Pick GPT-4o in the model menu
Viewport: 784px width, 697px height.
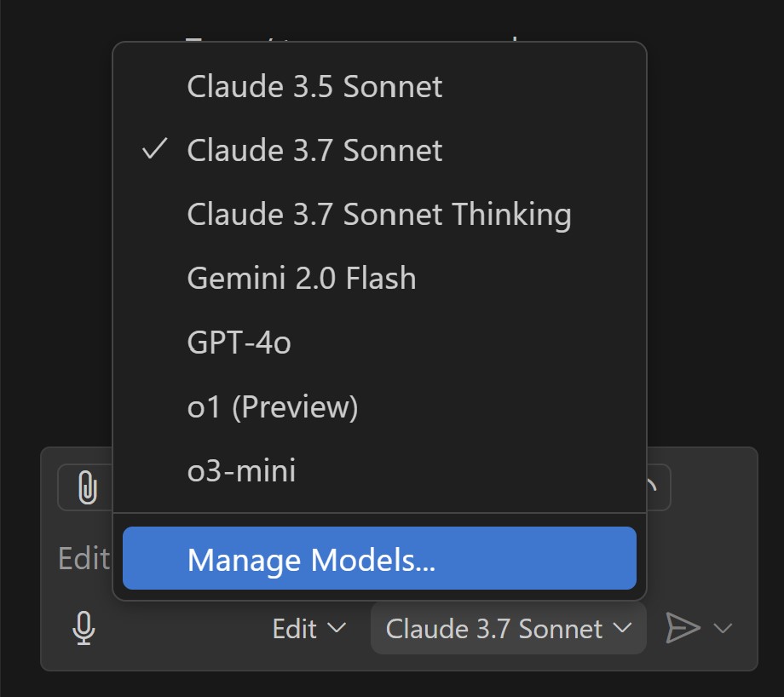point(239,343)
